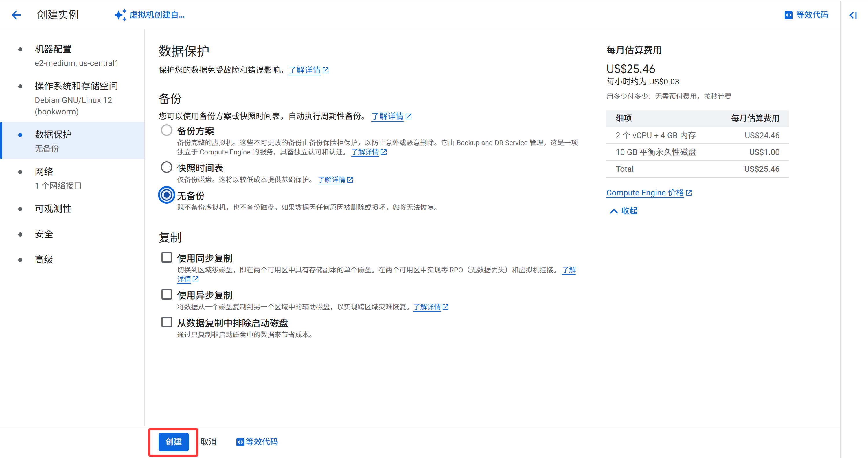Click external-link icon for 使用同步复制
This screenshot has height=458, width=868.
[195, 280]
